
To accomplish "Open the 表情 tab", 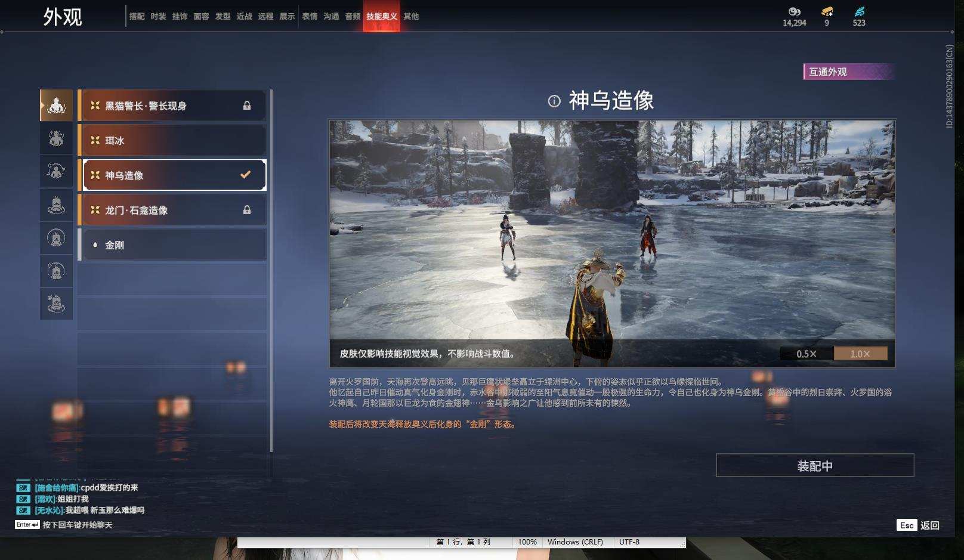I will pyautogui.click(x=310, y=16).
